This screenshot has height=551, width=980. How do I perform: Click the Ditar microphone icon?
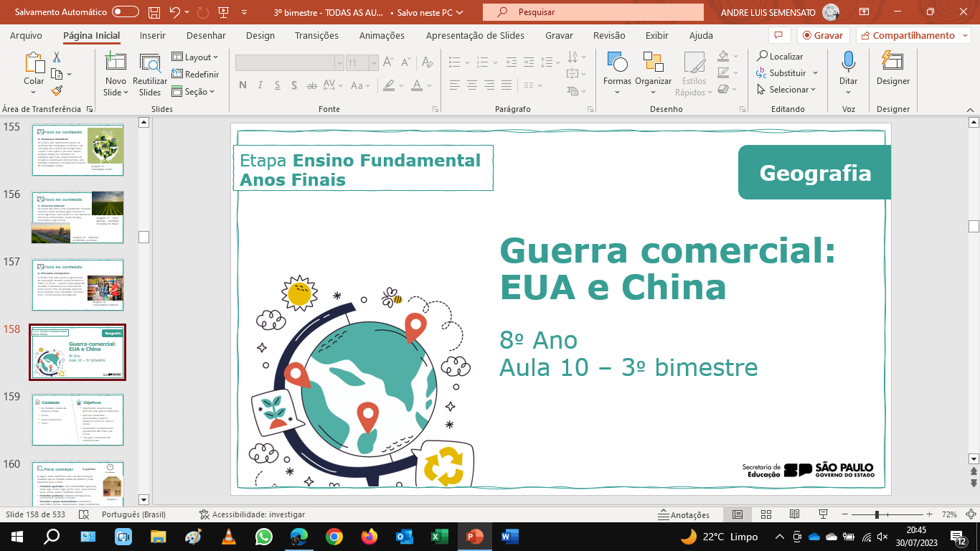(849, 62)
